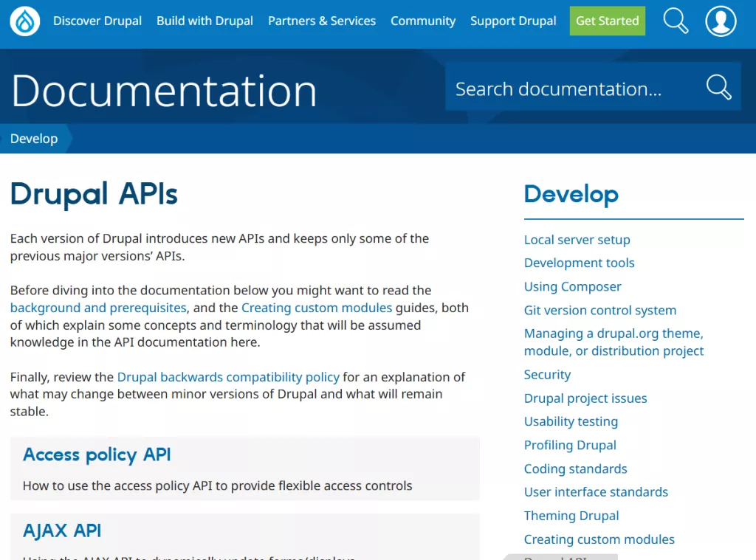Follow background and prerequisites link

[x=98, y=308]
